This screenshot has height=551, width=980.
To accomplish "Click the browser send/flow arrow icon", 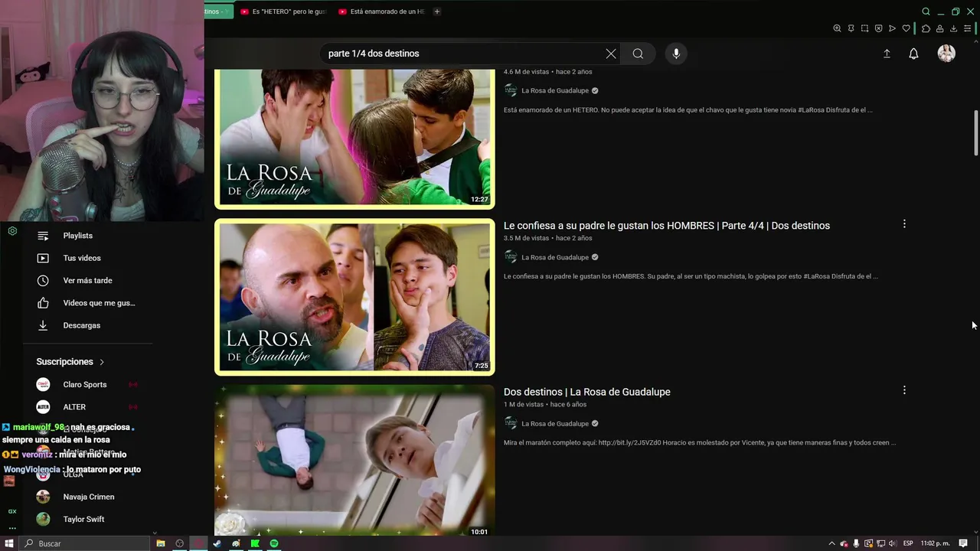I will pos(892,28).
